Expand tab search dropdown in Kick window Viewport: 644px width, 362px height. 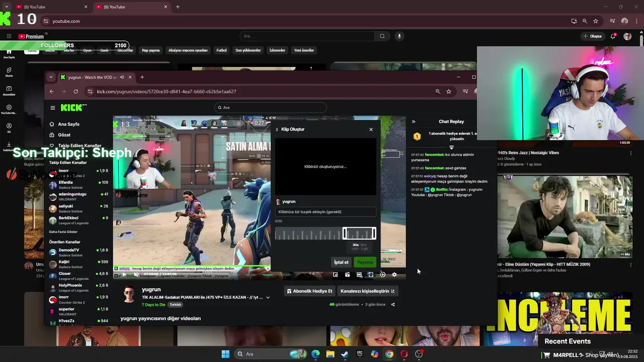(x=51, y=77)
